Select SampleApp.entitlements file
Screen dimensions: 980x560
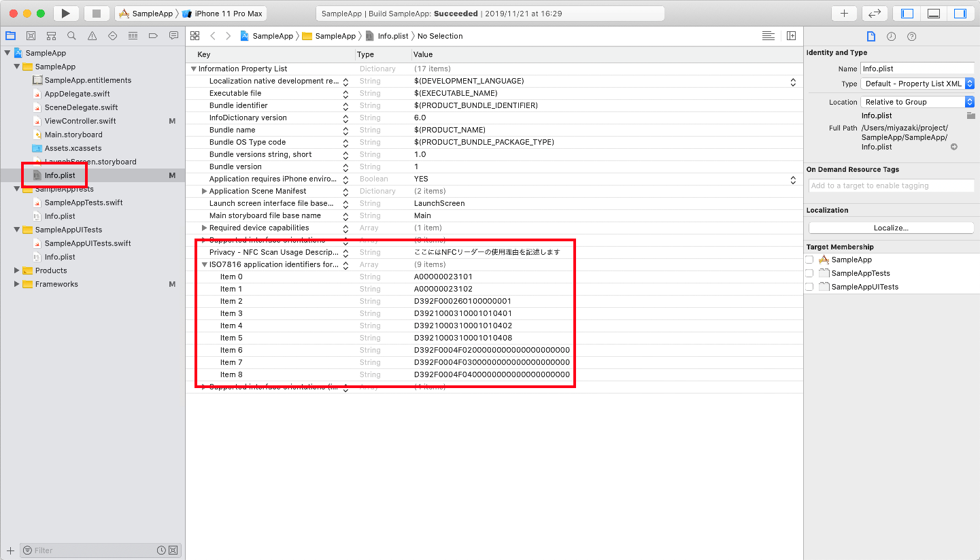click(x=88, y=80)
